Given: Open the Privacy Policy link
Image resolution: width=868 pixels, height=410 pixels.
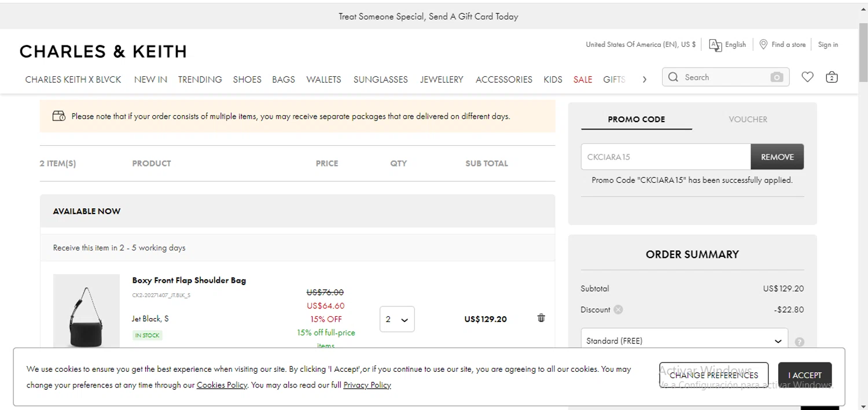Looking at the screenshot, I should (x=367, y=385).
